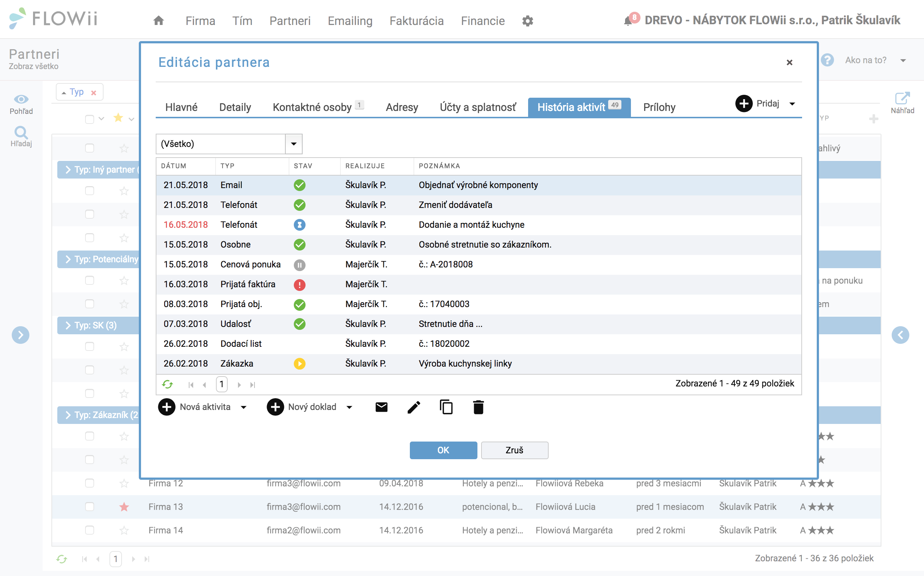Go to next page of activity grid
Viewport: 924px width, 576px height.
[239, 385]
